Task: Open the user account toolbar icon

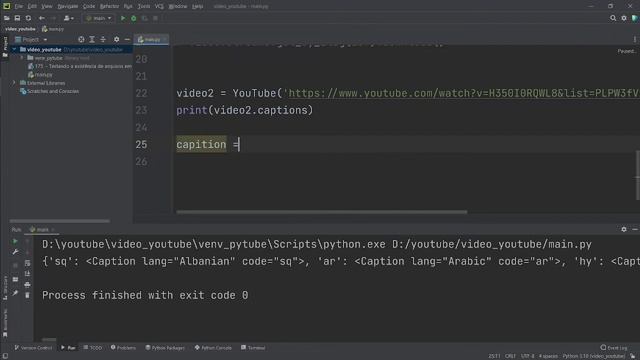Action: click(x=68, y=18)
